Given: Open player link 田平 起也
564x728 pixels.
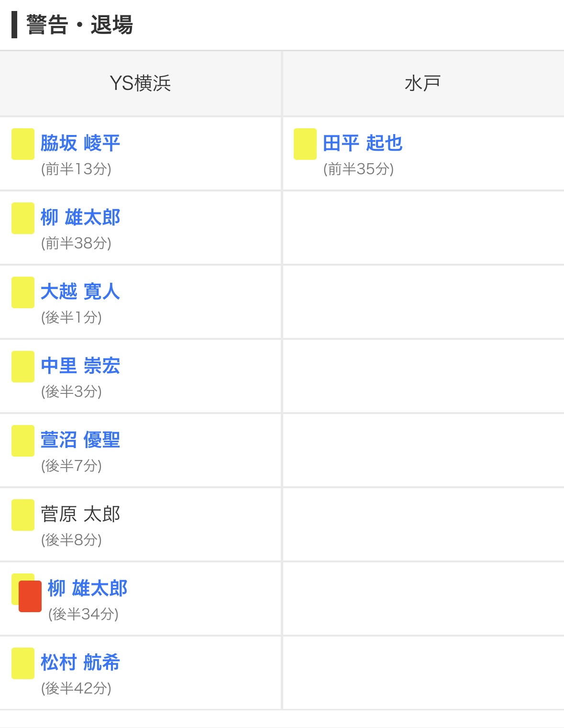Looking at the screenshot, I should click(363, 143).
